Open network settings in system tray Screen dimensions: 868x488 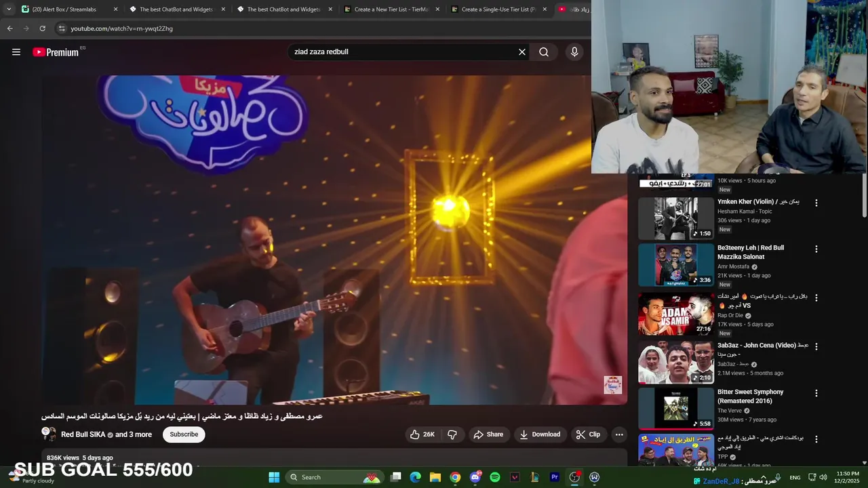coord(812,477)
